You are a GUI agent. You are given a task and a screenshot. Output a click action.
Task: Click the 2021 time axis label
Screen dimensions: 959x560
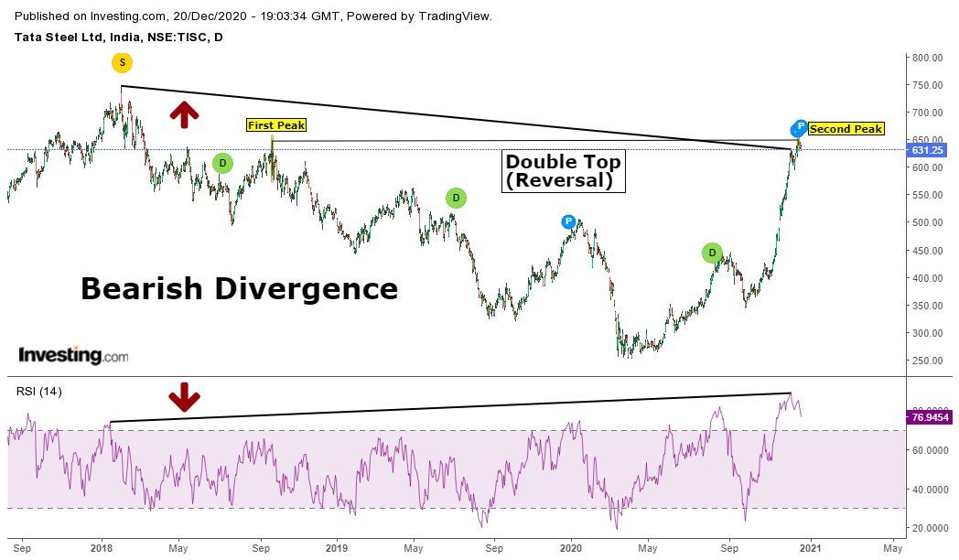click(x=811, y=548)
